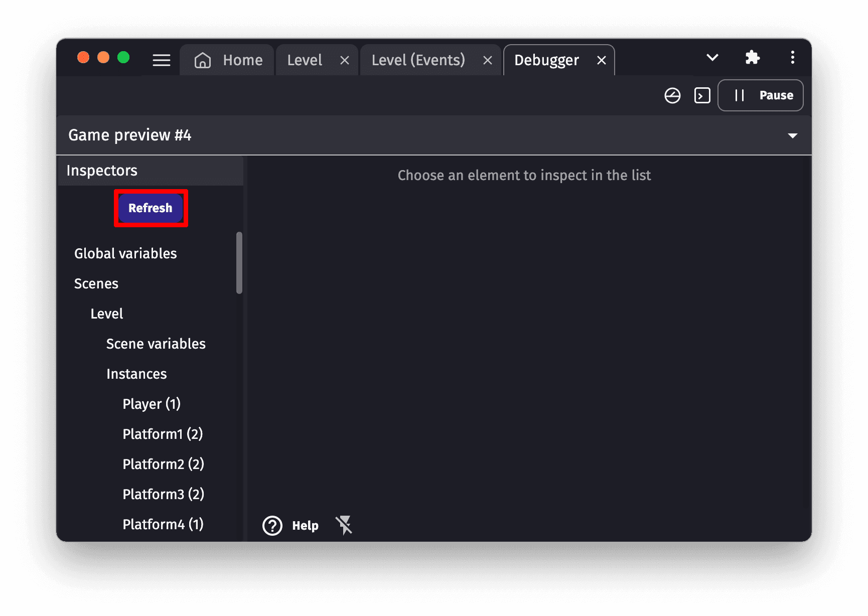Click the Inspectors list scrollbar

click(239, 262)
